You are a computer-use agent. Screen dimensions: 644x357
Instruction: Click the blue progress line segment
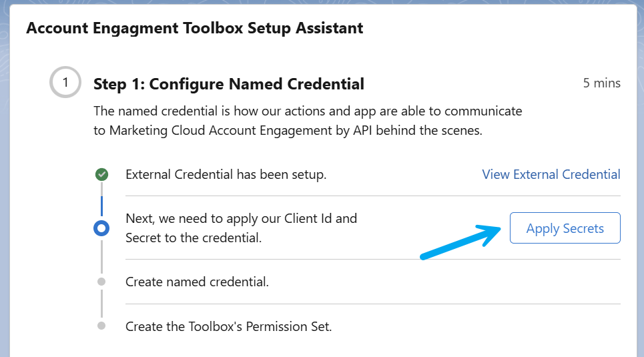[x=102, y=206]
